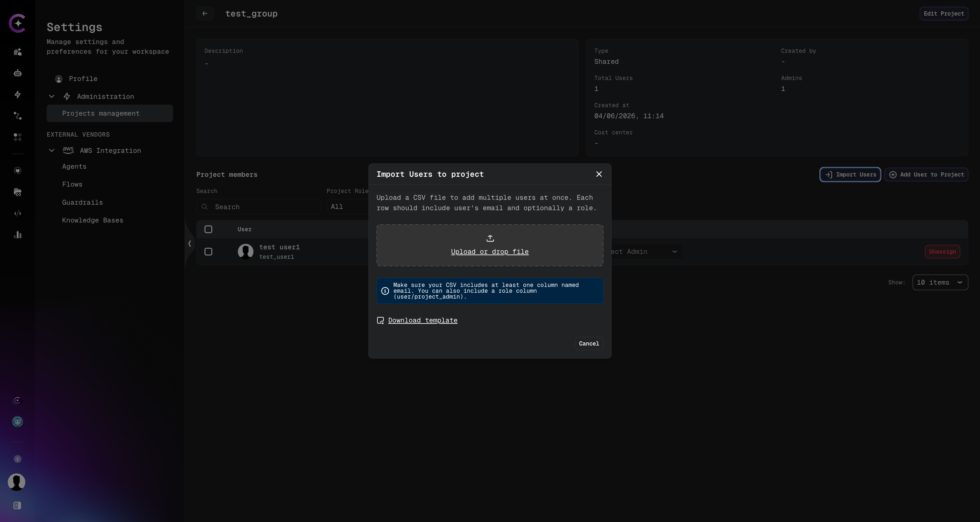
Task: Open the Show 10 items dropdown
Action: click(940, 282)
